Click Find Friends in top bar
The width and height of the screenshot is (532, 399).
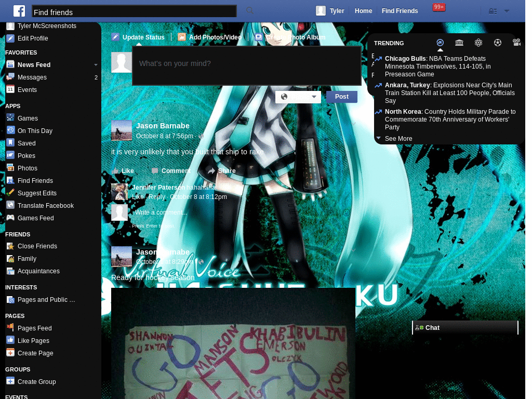(400, 11)
